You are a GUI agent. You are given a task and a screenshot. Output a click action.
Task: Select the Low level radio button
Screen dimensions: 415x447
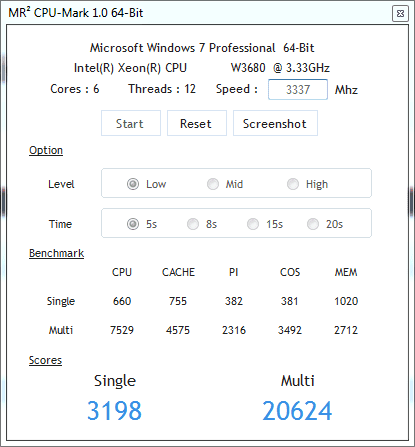click(133, 184)
